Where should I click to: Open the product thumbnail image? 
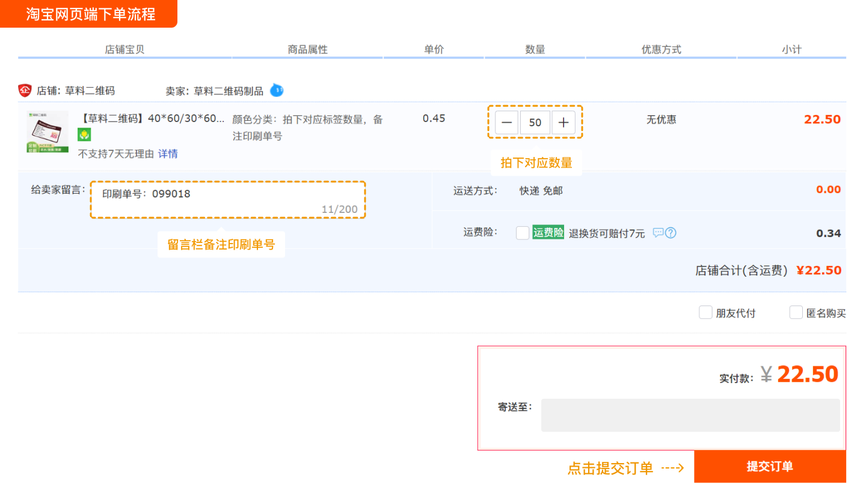[x=48, y=132]
